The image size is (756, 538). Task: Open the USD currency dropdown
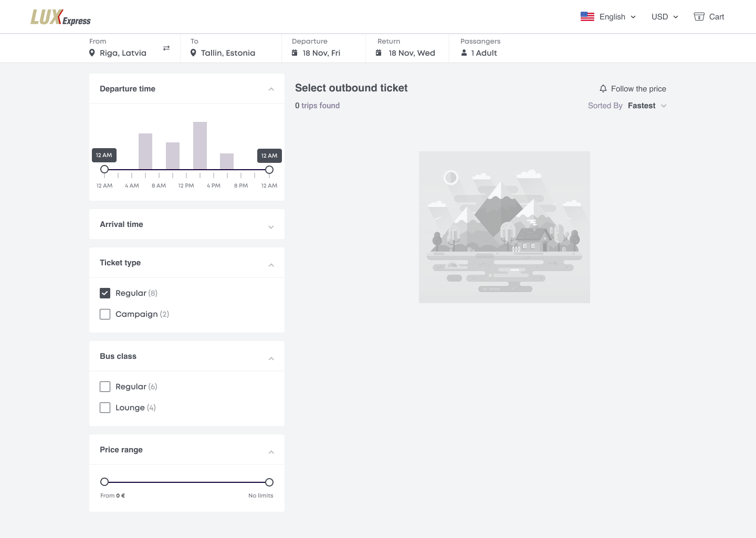665,17
